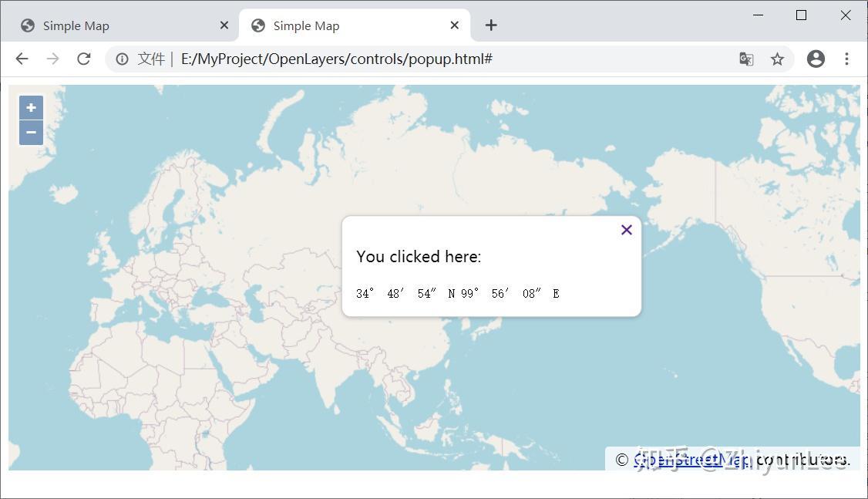This screenshot has width=868, height=499.
Task: Open the browser profile avatar icon
Action: (x=816, y=59)
